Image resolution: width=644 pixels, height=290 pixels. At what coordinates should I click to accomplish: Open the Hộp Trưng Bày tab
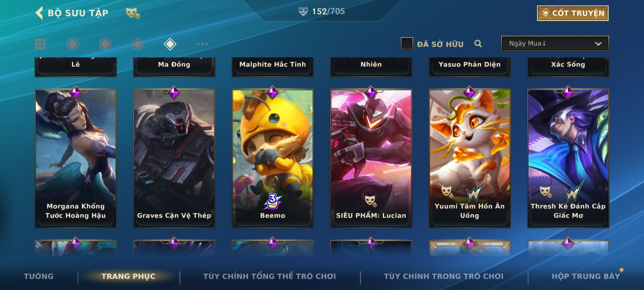point(586,276)
